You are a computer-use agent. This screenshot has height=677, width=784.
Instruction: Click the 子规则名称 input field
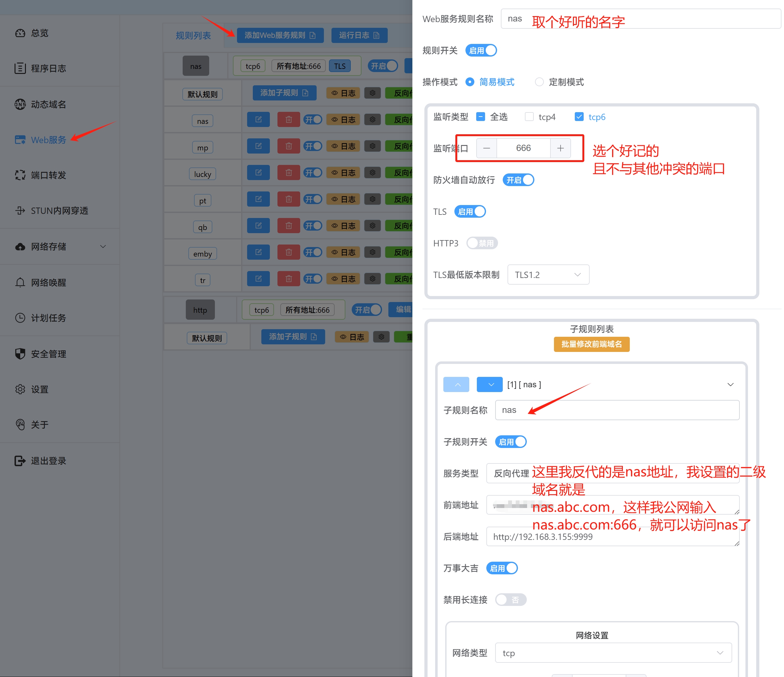point(617,410)
